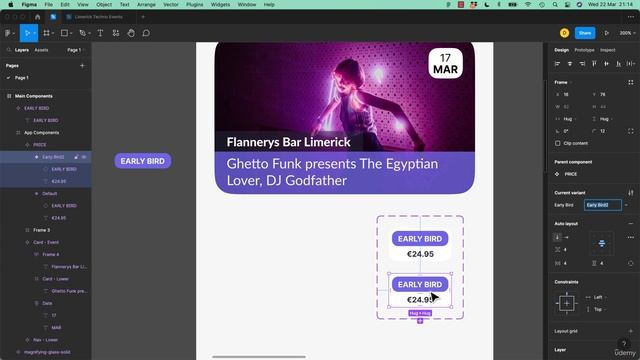Go to PRICE parent component

[571, 174]
